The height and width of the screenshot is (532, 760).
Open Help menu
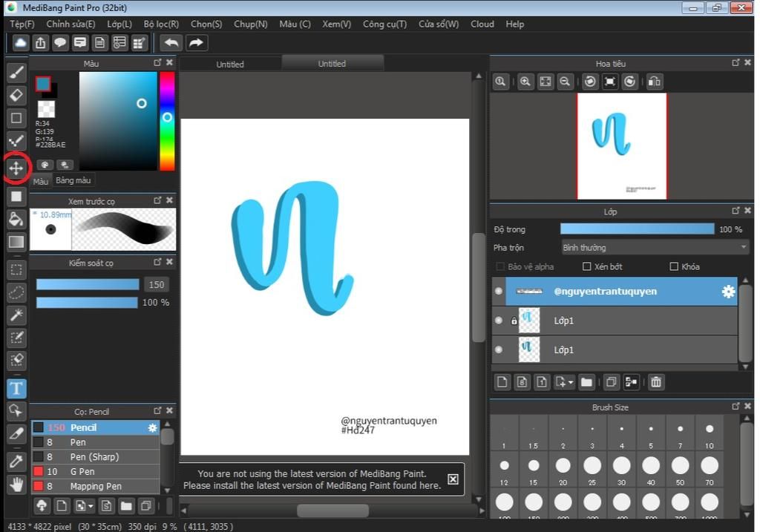point(515,24)
